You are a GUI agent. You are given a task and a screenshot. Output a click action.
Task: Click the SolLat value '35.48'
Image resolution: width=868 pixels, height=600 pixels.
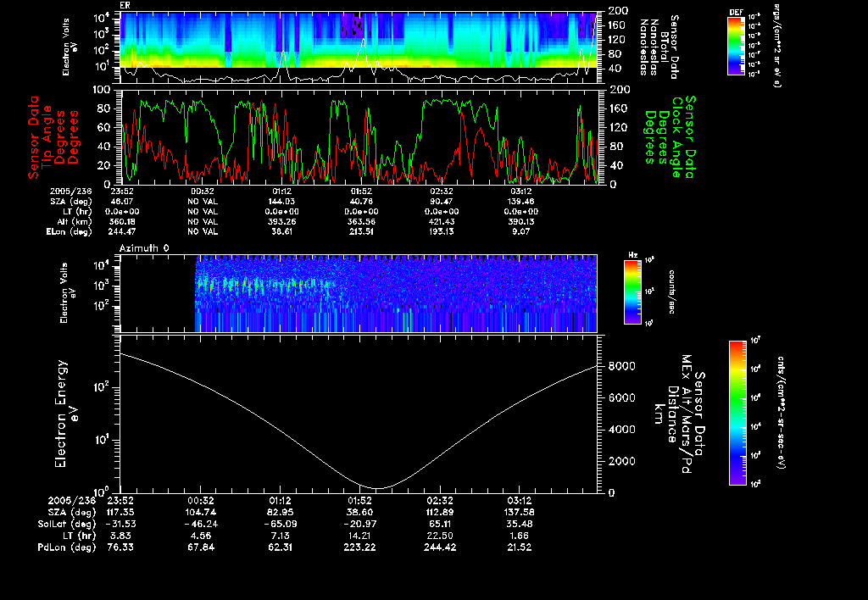(x=520, y=524)
